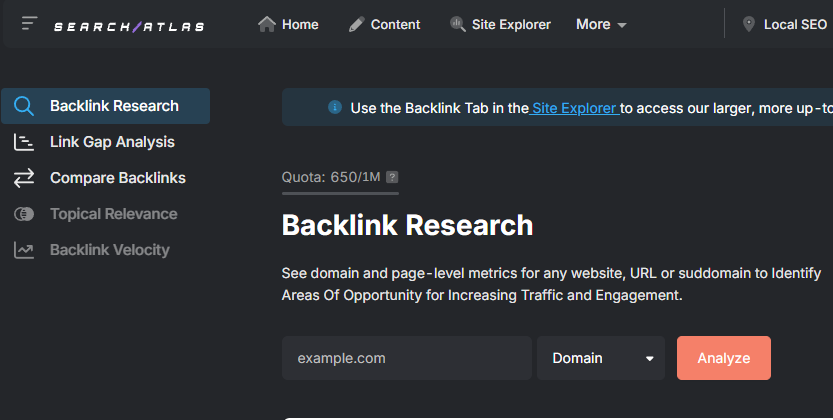Select Backlink Velocity in the sidebar

(x=106, y=250)
